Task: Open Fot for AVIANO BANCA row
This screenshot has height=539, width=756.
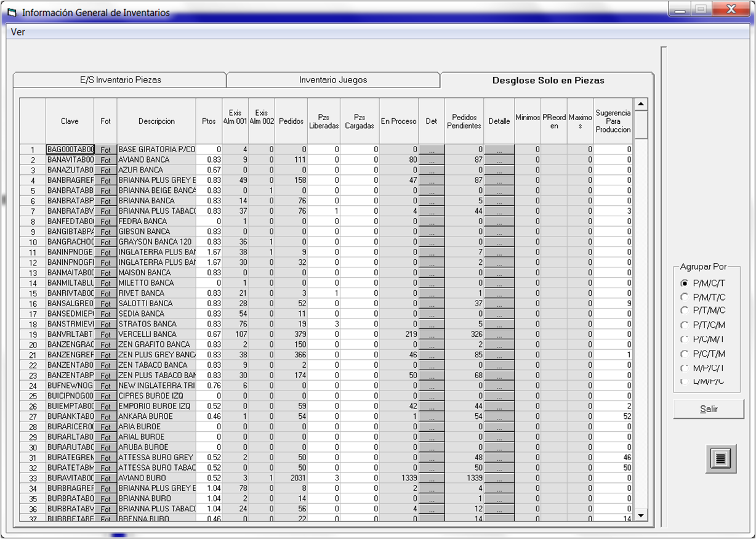Action: pyautogui.click(x=105, y=160)
